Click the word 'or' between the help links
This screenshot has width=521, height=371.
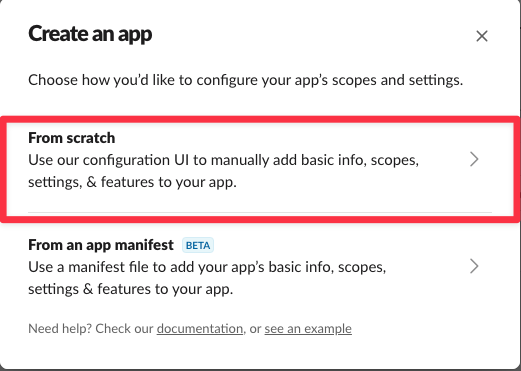(x=255, y=329)
